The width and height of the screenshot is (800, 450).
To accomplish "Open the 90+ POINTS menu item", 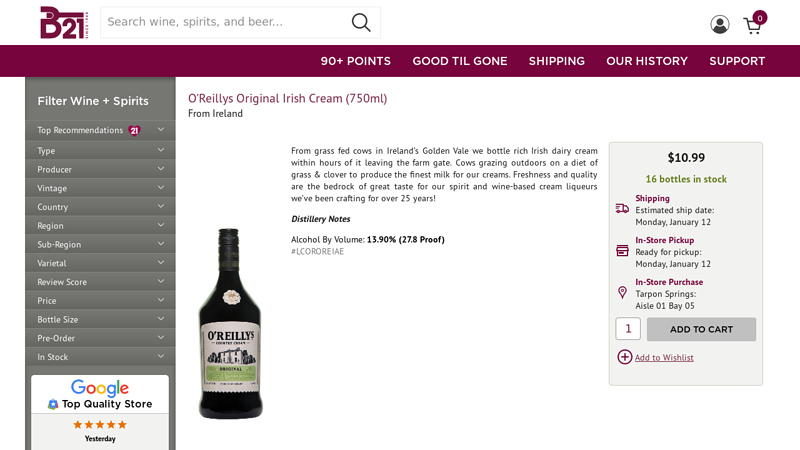I will [x=356, y=61].
